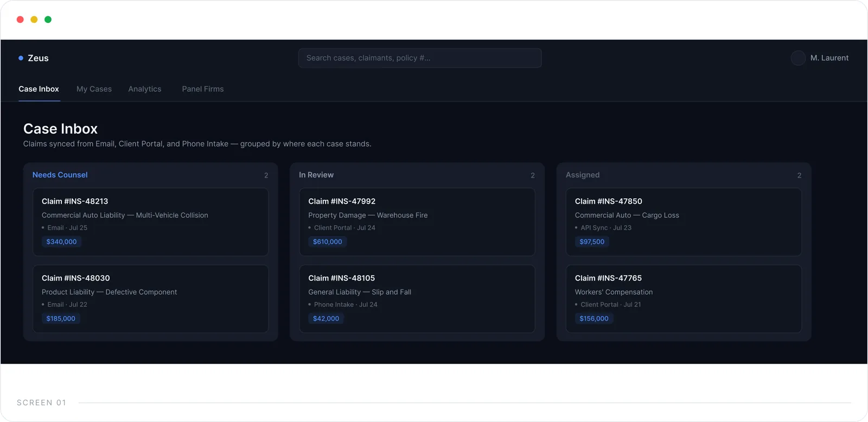Go to the Panel Firms tab

point(203,89)
